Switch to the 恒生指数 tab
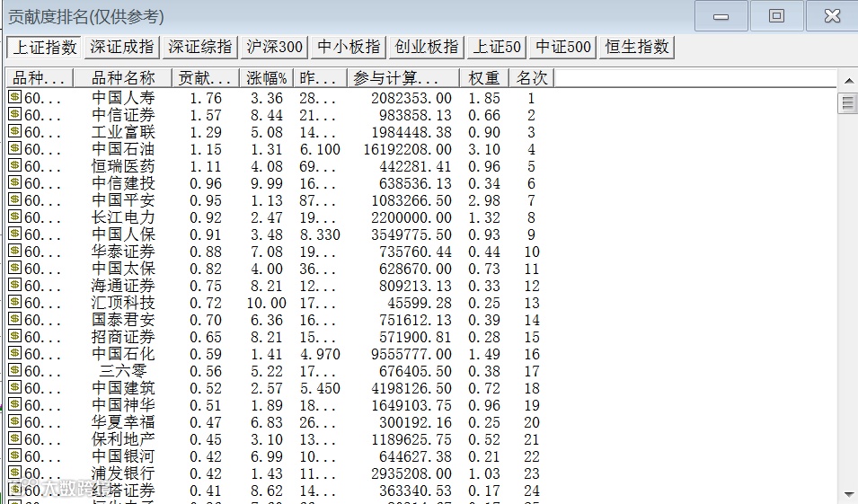The height and width of the screenshot is (504, 858). [637, 47]
